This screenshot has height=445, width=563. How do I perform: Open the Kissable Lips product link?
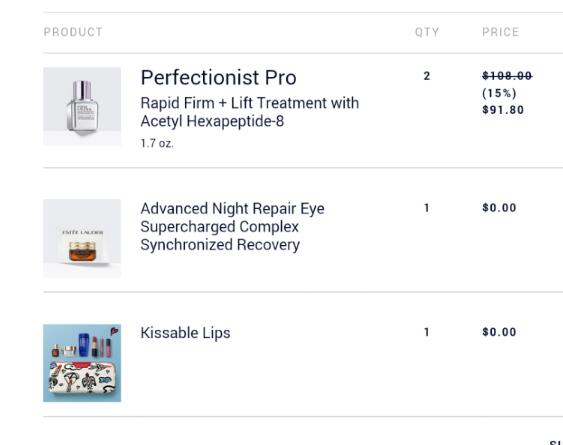185,333
